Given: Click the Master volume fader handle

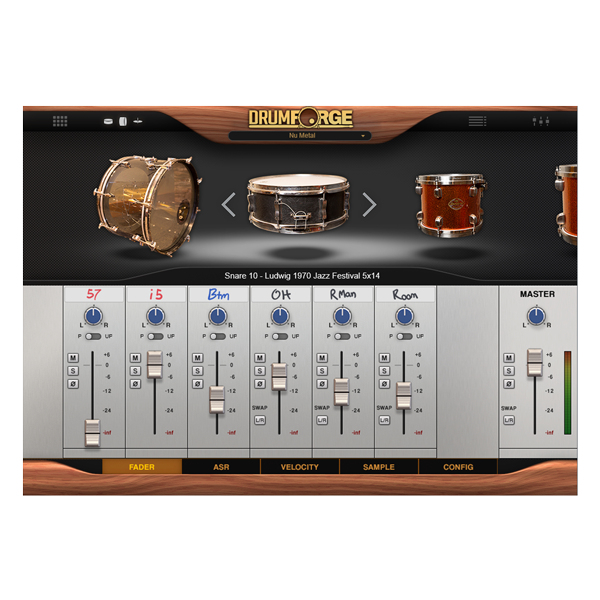Looking at the screenshot, I should pos(535,362).
